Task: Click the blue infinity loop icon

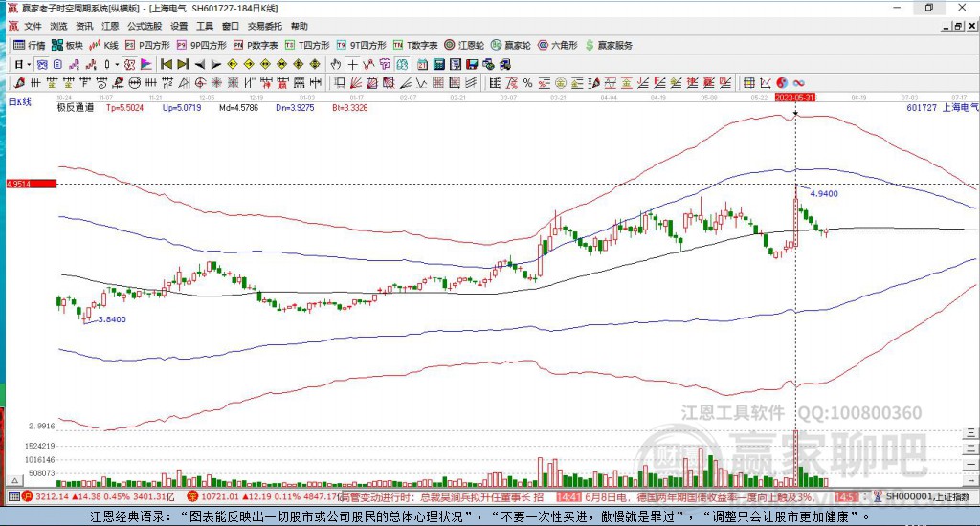Action: click(x=798, y=82)
